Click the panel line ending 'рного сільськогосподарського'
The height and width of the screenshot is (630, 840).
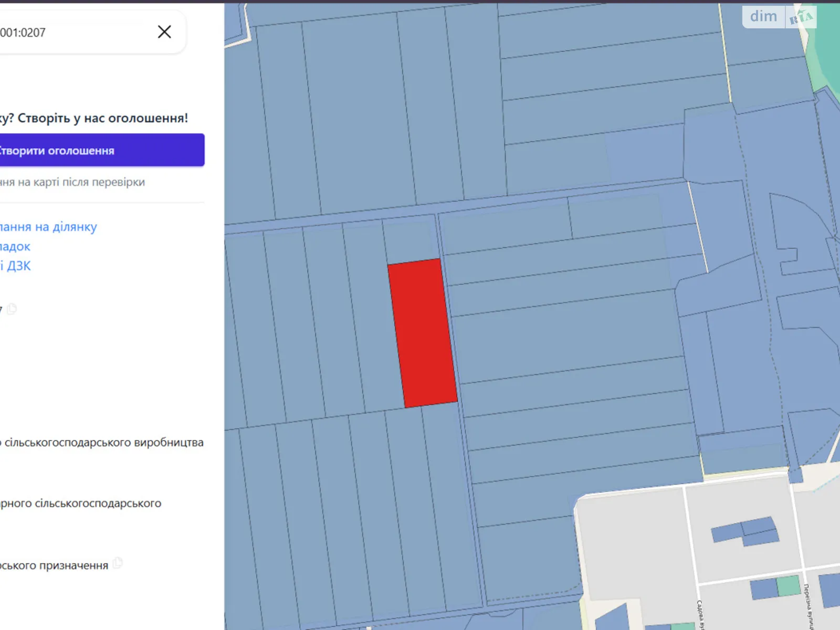tap(80, 503)
